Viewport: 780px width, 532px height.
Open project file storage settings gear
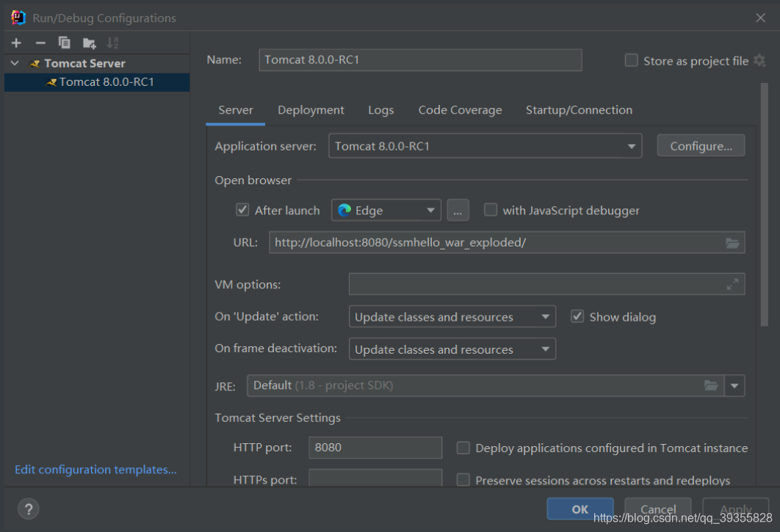tap(759, 61)
